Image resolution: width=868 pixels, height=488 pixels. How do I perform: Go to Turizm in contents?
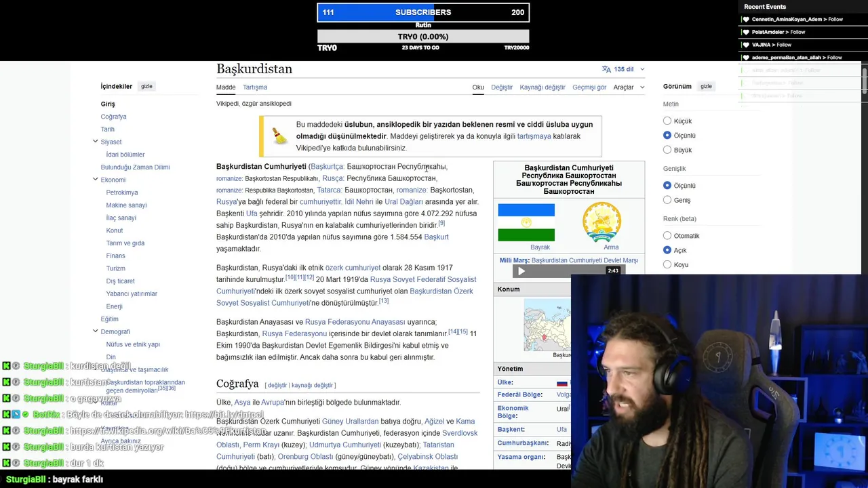116,268
